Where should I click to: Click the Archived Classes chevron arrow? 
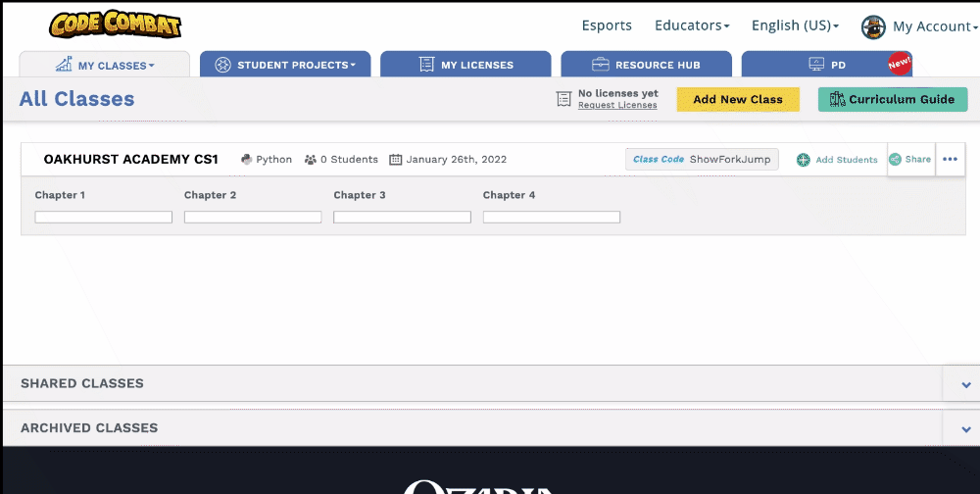[x=966, y=429]
